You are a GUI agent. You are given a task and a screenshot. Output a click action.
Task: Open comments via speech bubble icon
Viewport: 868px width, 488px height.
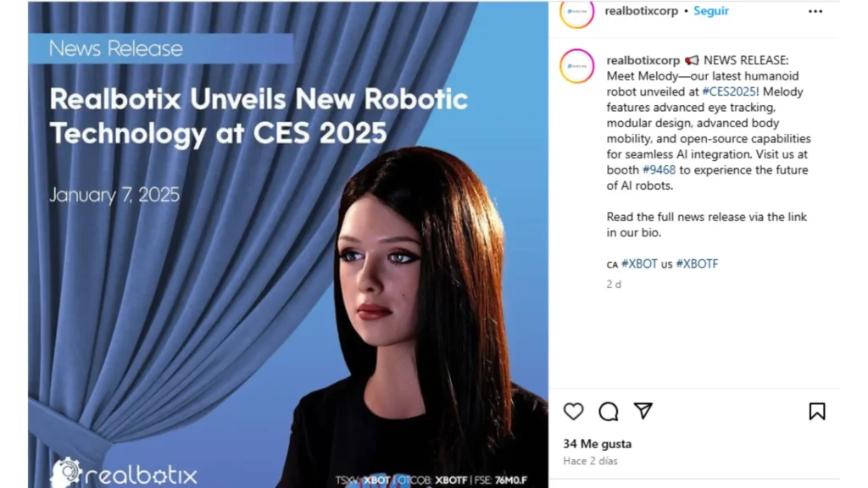click(609, 412)
